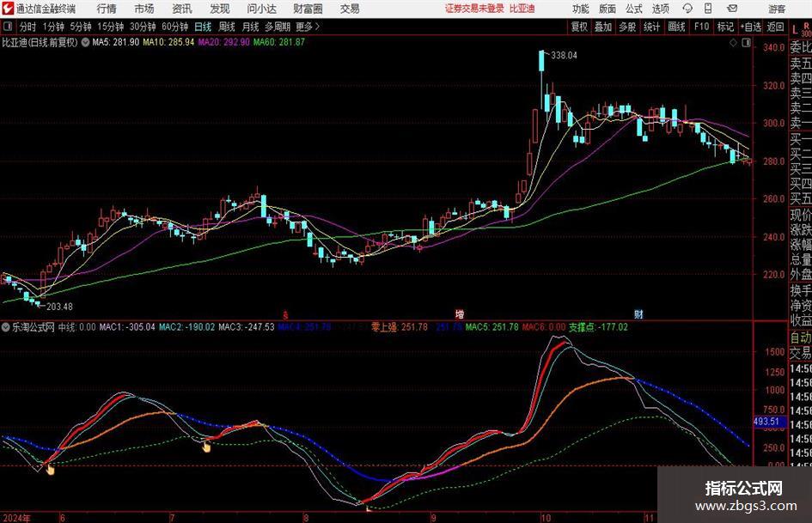
Task: Click the 多股 multi-stock button
Action: click(x=627, y=27)
